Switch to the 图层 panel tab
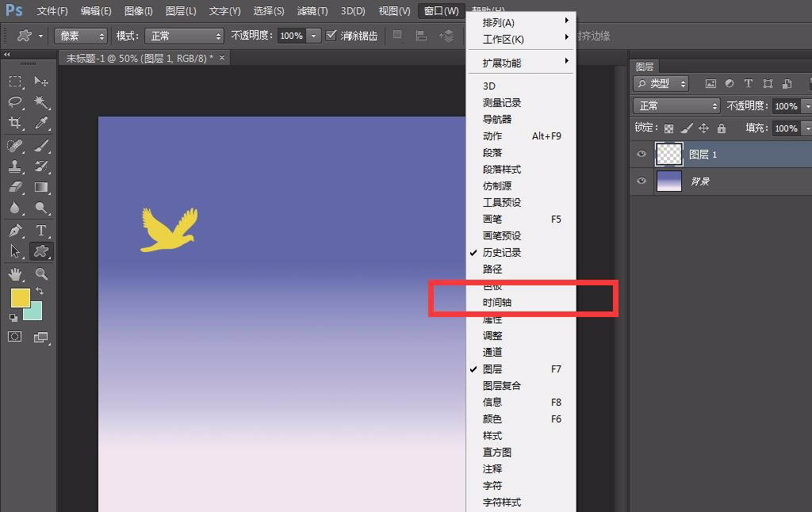The height and width of the screenshot is (512, 812). click(x=645, y=67)
